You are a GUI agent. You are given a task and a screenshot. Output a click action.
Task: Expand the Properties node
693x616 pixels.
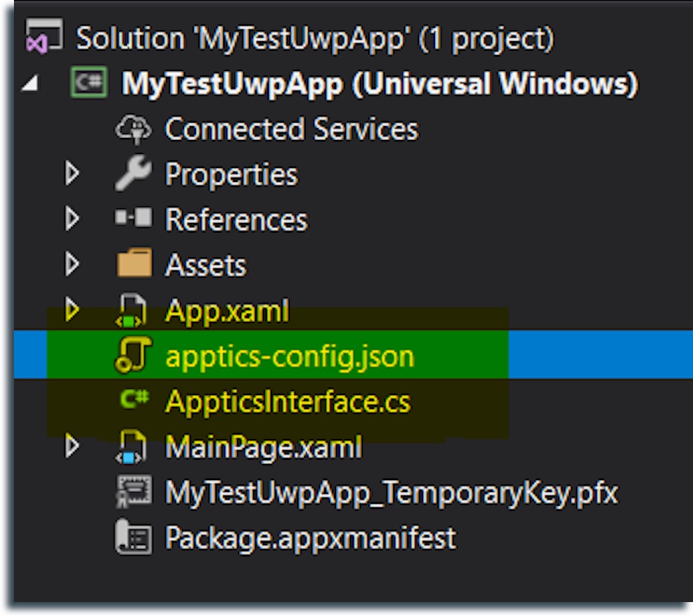point(72,174)
